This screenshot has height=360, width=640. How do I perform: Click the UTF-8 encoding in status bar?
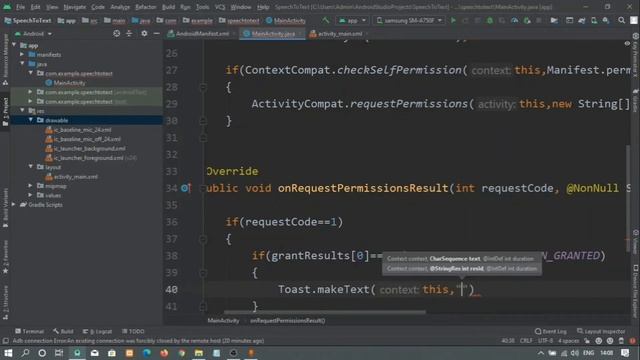tap(545, 341)
